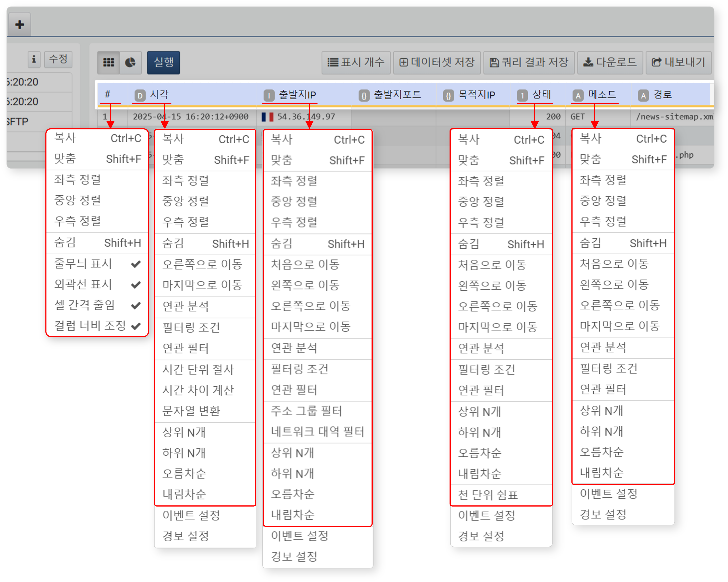This screenshot has height=582, width=728.
Task: Click the D type icon beside 시각
Action: (x=140, y=96)
